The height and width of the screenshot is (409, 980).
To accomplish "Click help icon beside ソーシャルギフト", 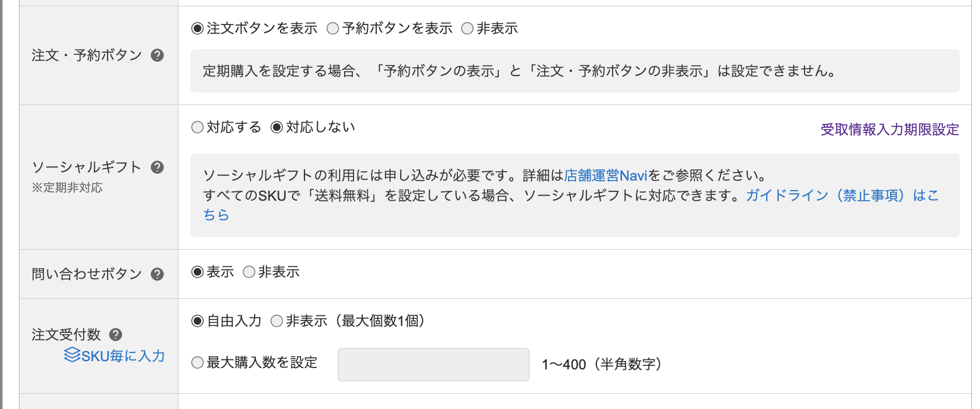I will click(158, 167).
